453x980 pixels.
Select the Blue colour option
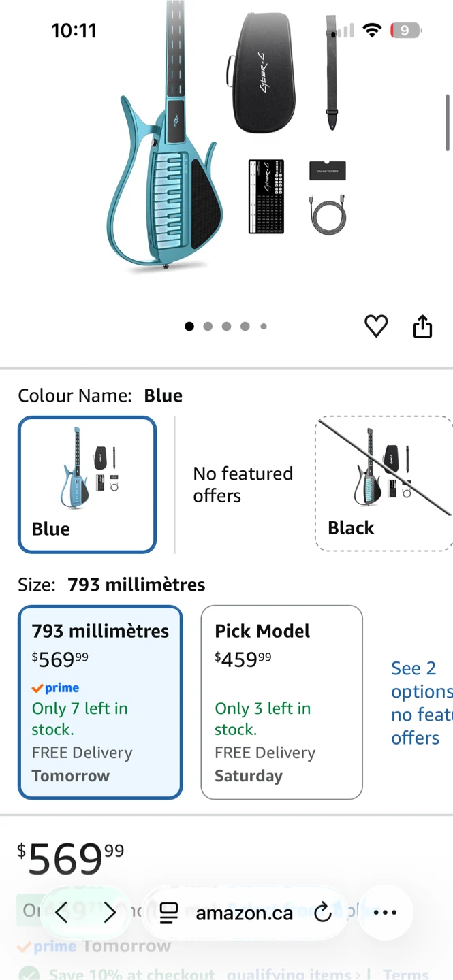(x=87, y=485)
